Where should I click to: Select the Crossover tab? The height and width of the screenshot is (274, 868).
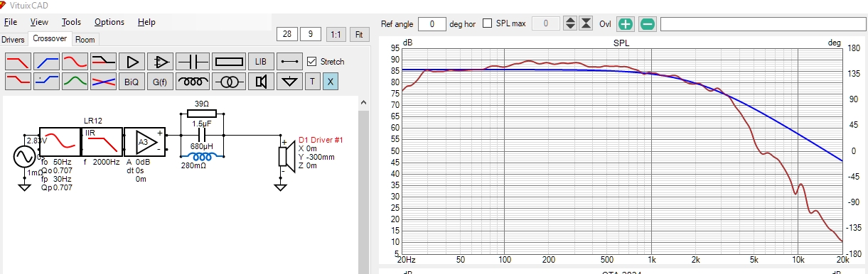(x=50, y=38)
